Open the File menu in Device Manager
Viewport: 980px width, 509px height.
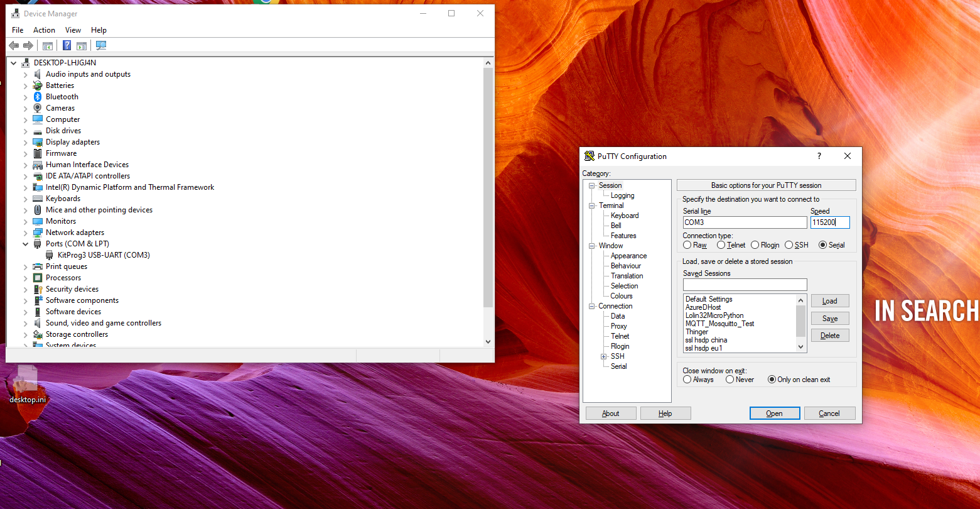click(18, 30)
